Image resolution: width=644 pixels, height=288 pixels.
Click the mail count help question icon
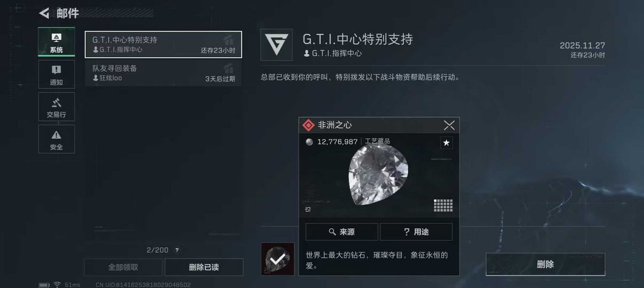[177, 250]
